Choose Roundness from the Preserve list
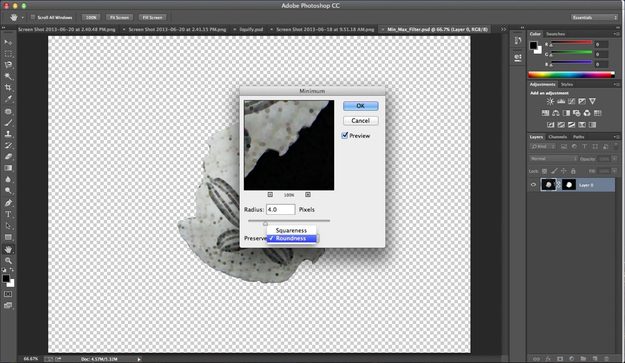Image resolution: width=625 pixels, height=363 pixels. 291,238
